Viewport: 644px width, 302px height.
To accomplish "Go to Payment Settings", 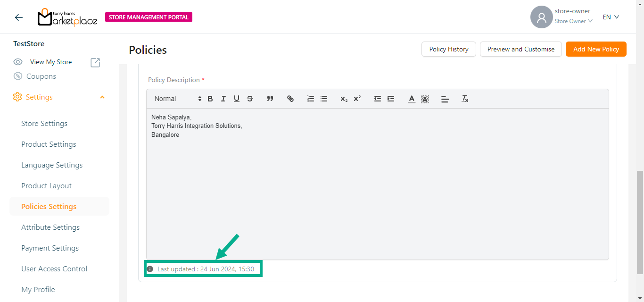I will (50, 248).
